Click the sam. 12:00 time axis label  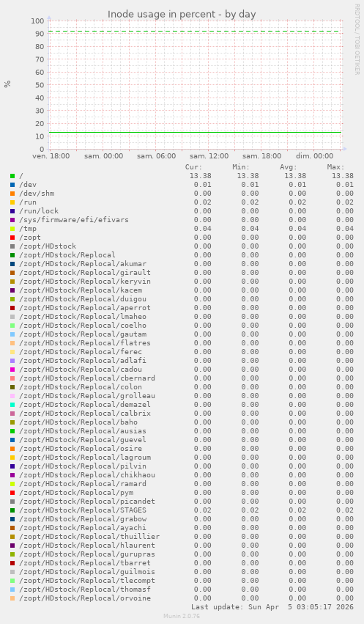click(209, 156)
